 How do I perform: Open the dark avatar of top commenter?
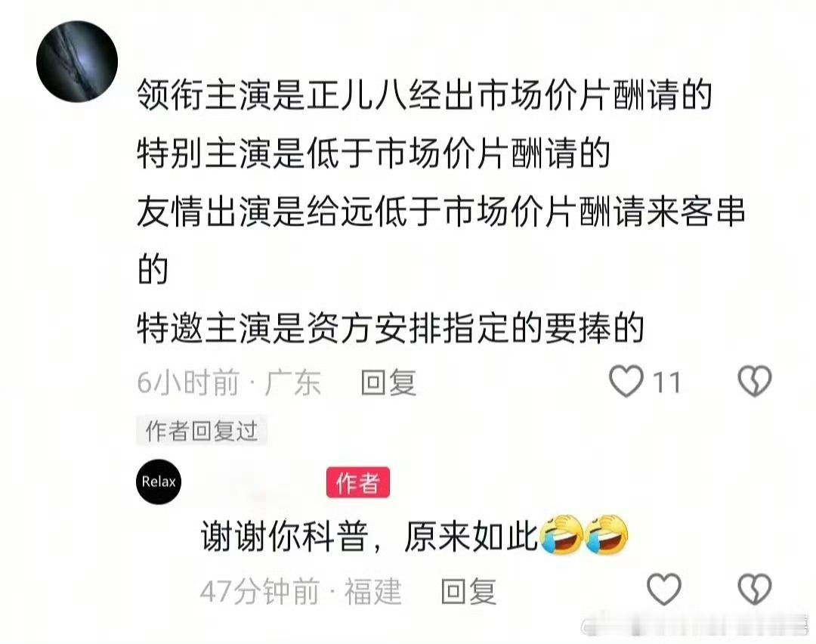[77, 61]
